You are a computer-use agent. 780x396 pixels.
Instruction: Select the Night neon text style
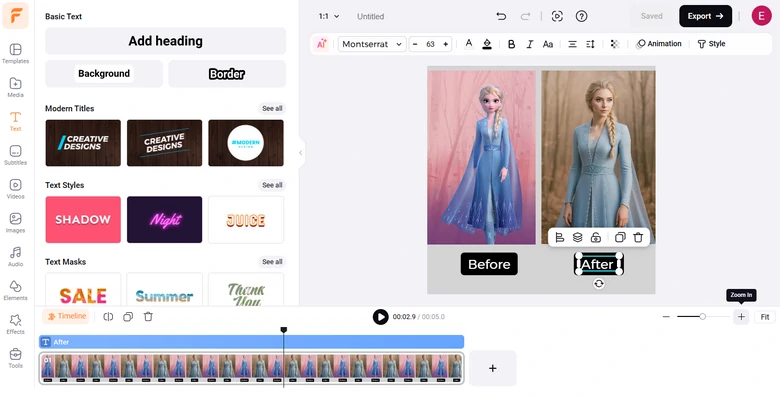[x=165, y=219]
